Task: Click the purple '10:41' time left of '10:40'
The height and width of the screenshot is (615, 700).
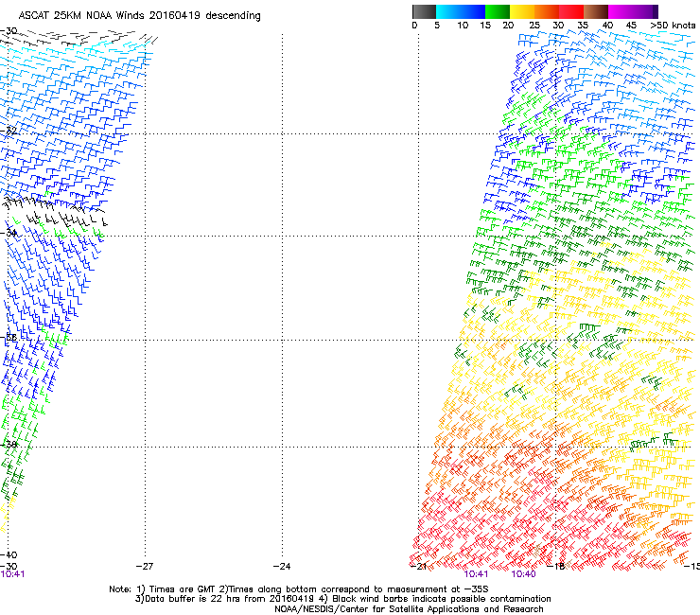Action: tap(477, 574)
